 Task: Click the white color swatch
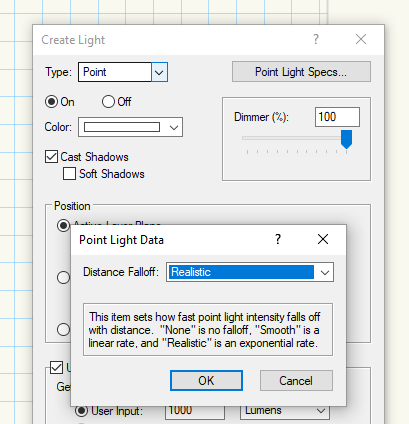[122, 127]
